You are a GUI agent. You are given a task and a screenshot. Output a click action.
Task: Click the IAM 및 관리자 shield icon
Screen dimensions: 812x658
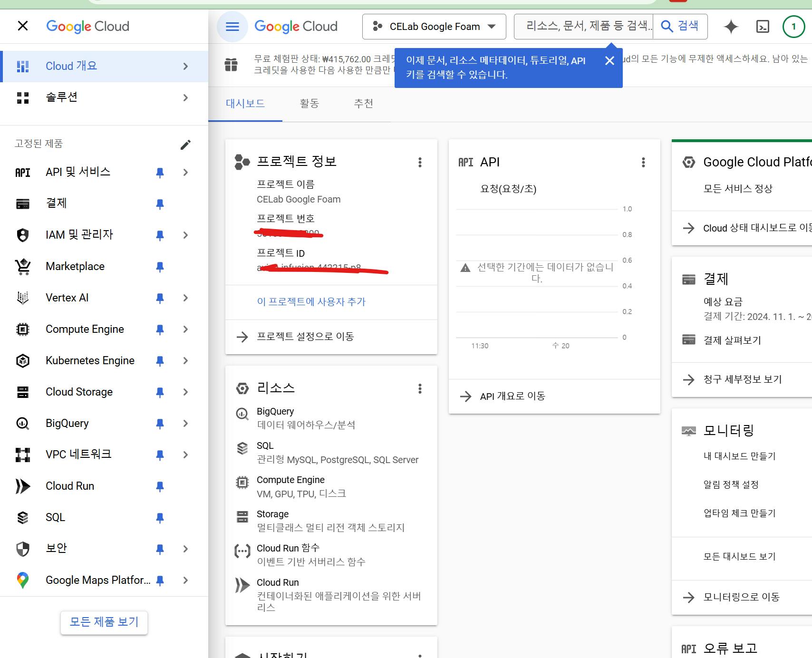click(x=23, y=235)
